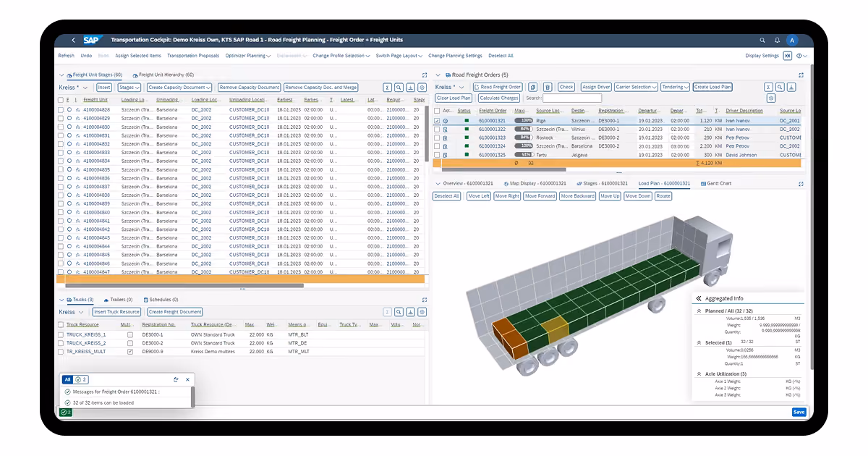Open Carrier Selection dropdown
This screenshot has height=456, width=868.
(x=636, y=87)
